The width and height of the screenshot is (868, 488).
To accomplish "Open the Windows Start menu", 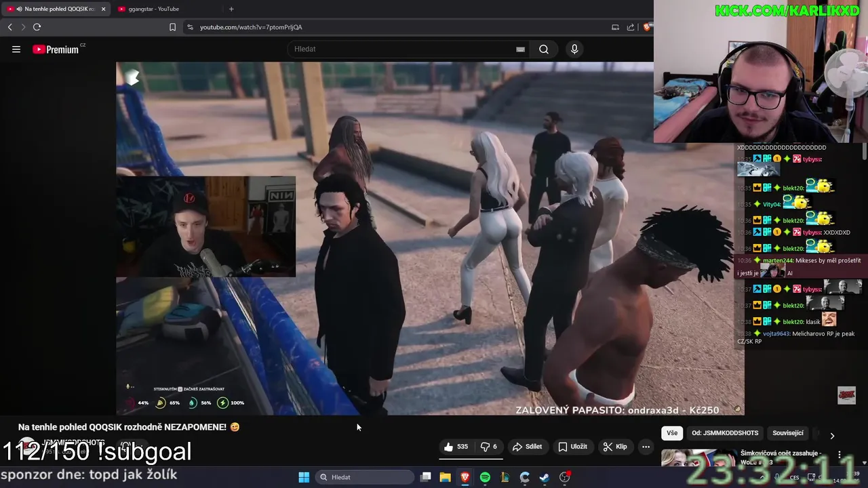I will (304, 477).
